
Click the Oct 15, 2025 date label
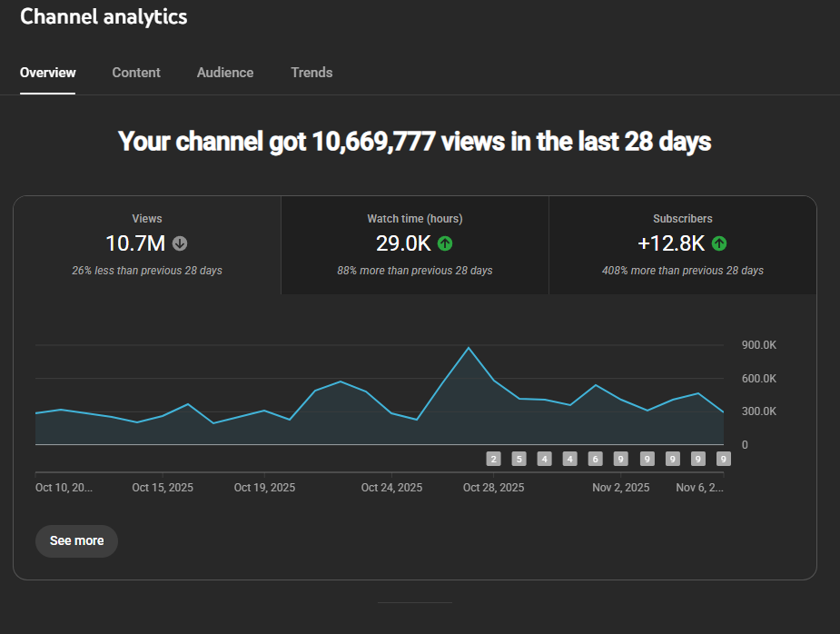163,488
